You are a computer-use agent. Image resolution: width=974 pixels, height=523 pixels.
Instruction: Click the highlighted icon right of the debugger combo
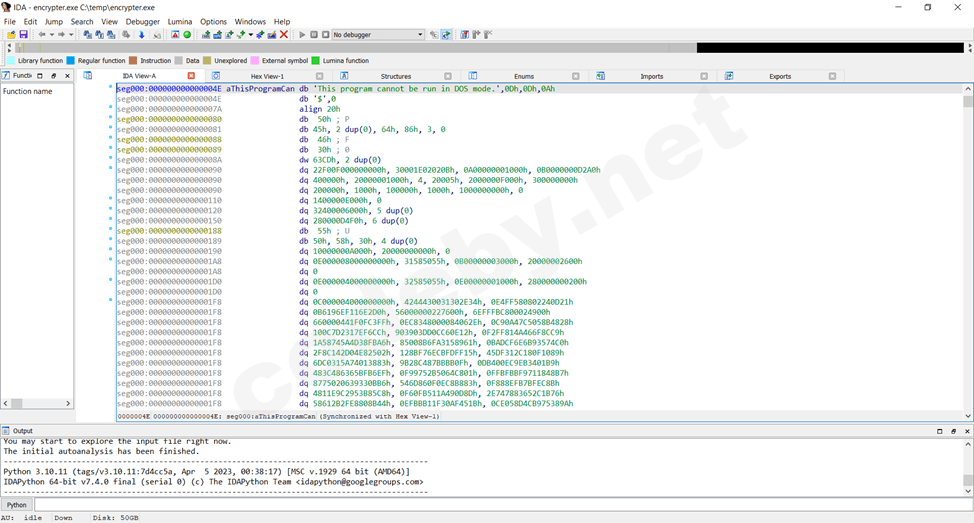click(446, 34)
